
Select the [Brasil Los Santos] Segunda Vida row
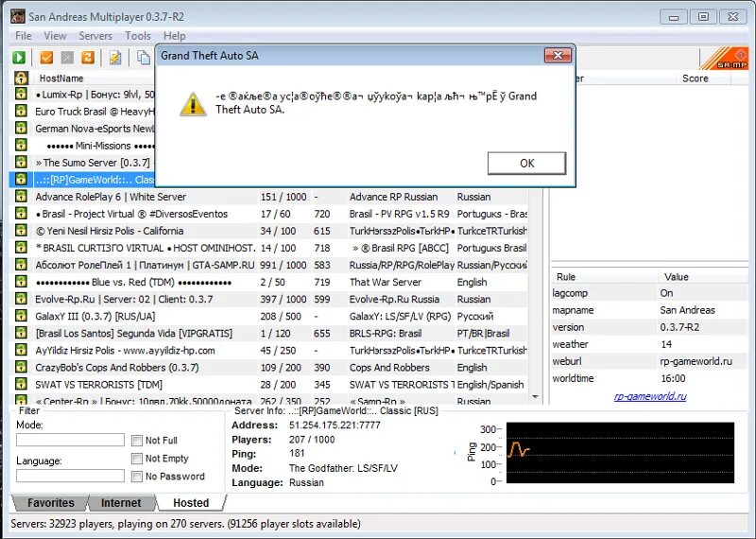[x=269, y=334]
